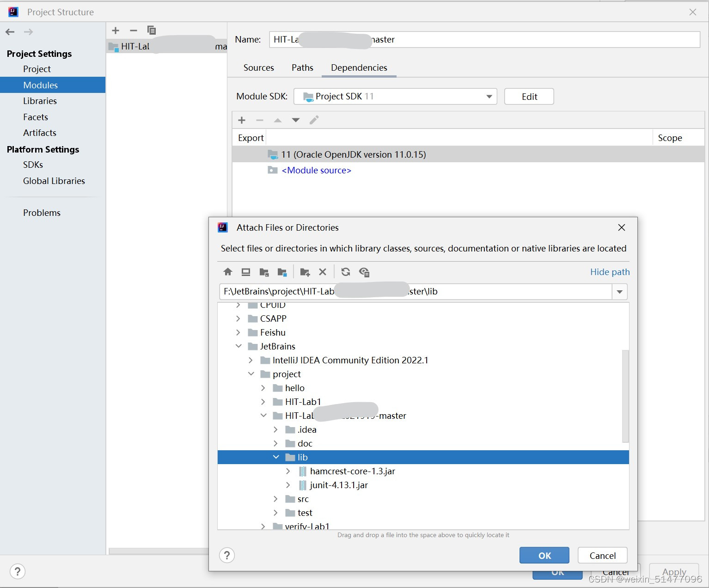Close the Attach Files or Directories dialog
The height and width of the screenshot is (588, 709).
coord(622,227)
